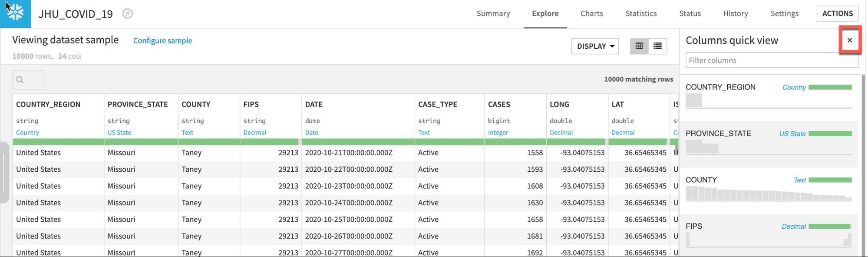Focus the Filter columns input field
Image resolution: width=868 pixels, height=257 pixels.
[771, 60]
